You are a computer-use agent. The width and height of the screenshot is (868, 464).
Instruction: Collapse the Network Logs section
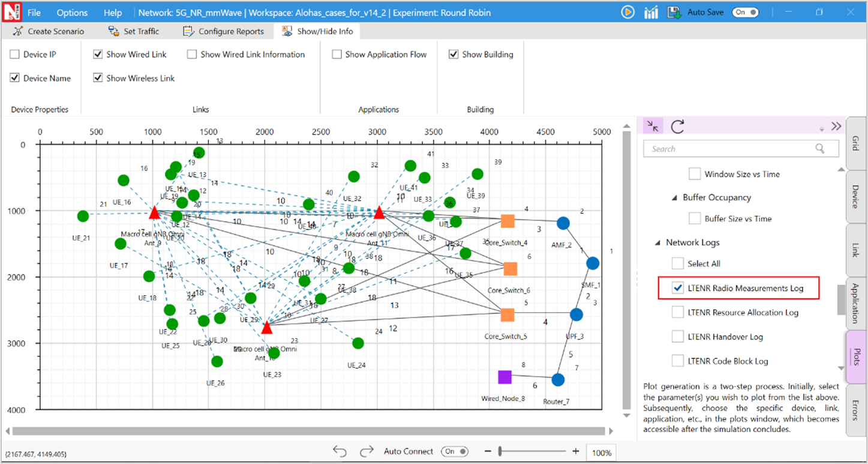(657, 243)
